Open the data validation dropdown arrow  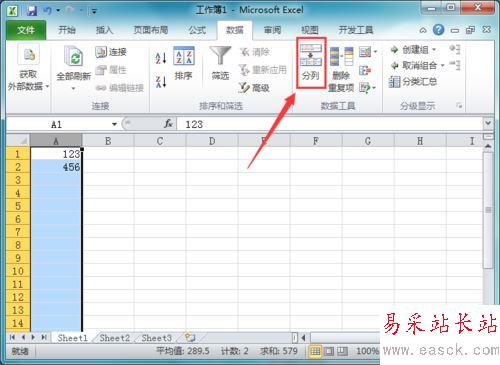coord(375,52)
